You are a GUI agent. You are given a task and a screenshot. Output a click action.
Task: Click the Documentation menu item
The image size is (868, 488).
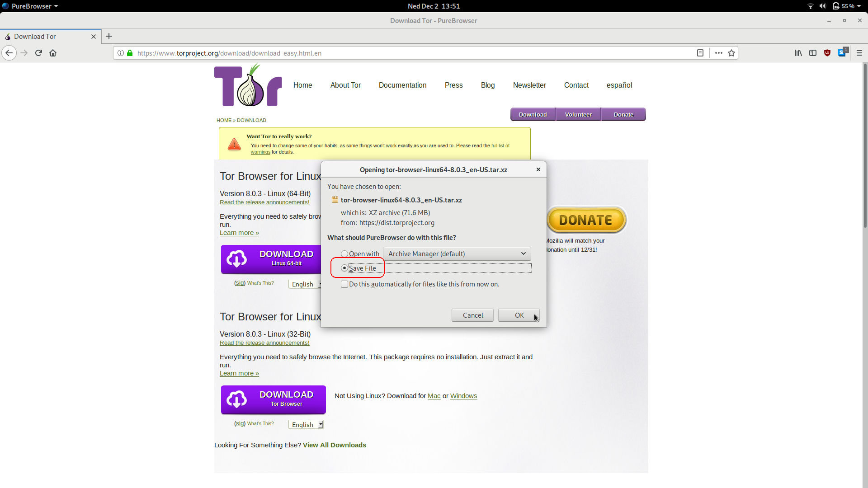(402, 84)
